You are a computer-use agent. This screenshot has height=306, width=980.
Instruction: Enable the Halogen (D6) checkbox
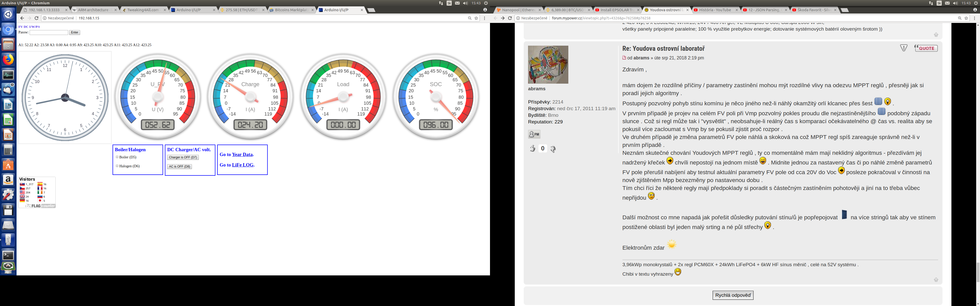click(x=117, y=166)
